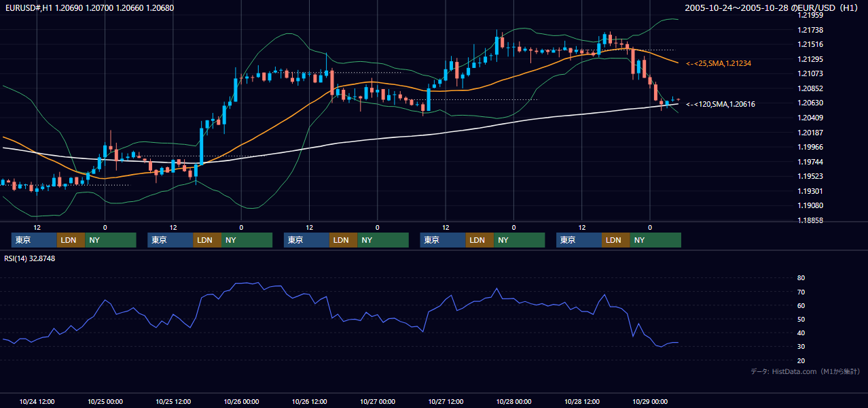The height and width of the screenshot is (408, 868).
Task: Click the 1.21738 price axis value
Action: 811,30
